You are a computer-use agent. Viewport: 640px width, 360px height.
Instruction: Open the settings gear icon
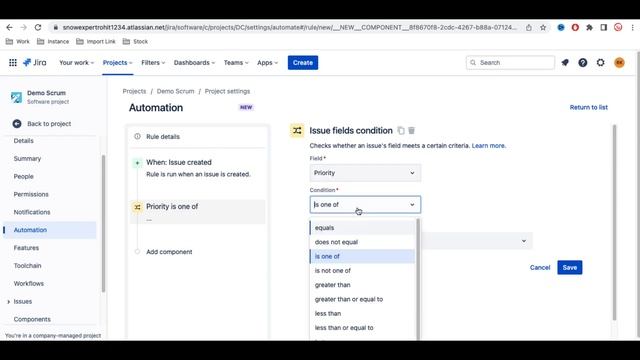[x=600, y=62]
